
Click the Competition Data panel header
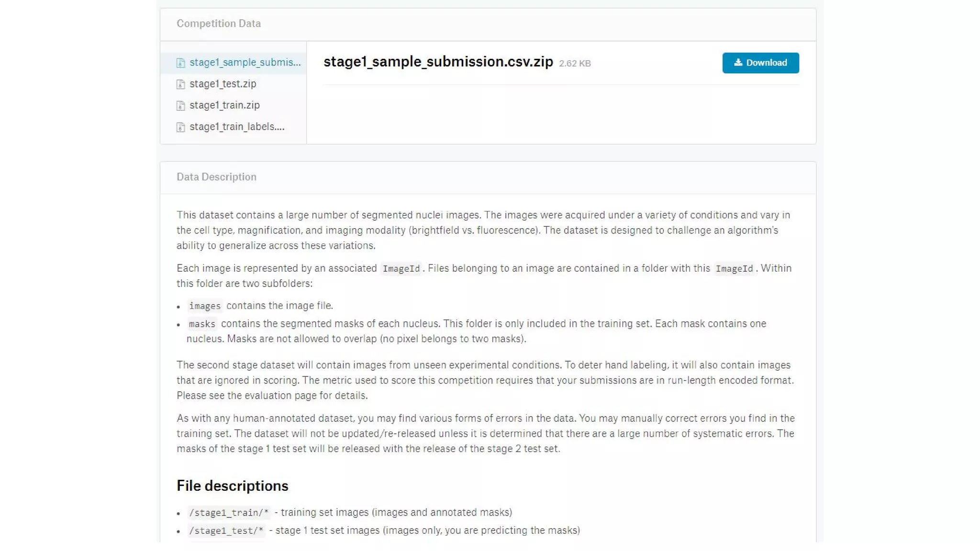coord(219,23)
